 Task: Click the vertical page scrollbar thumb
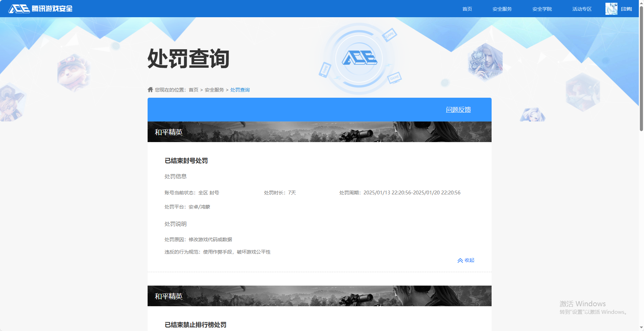tap(641, 69)
